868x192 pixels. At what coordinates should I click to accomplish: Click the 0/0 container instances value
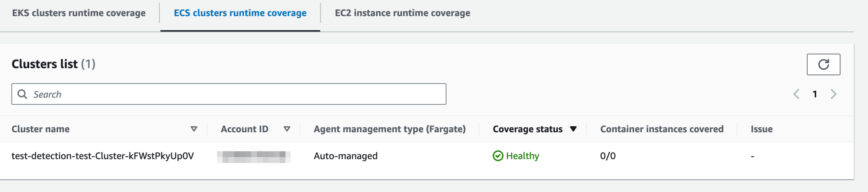[608, 156]
